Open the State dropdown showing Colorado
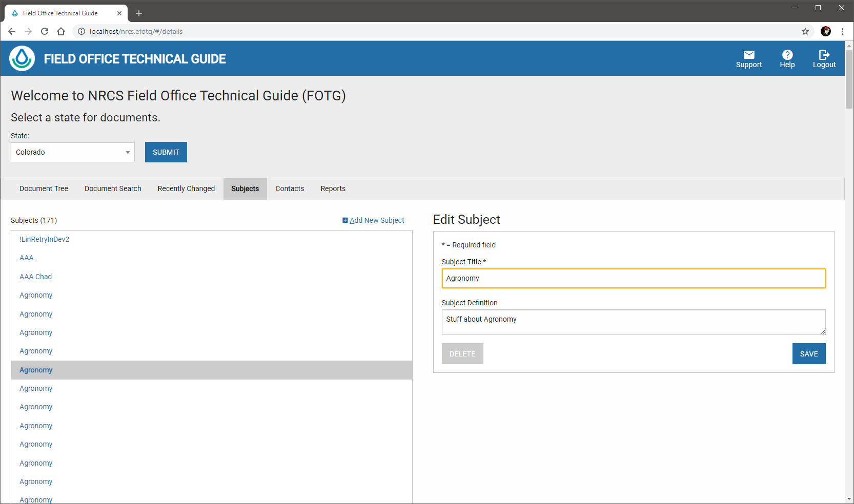This screenshot has height=504, width=854. (73, 152)
